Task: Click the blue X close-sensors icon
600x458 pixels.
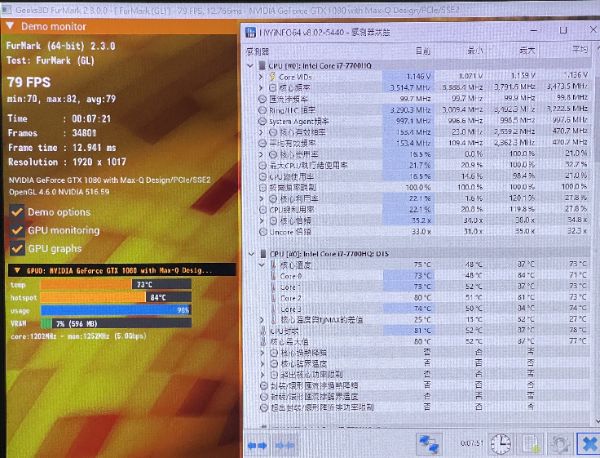Action: point(589,444)
